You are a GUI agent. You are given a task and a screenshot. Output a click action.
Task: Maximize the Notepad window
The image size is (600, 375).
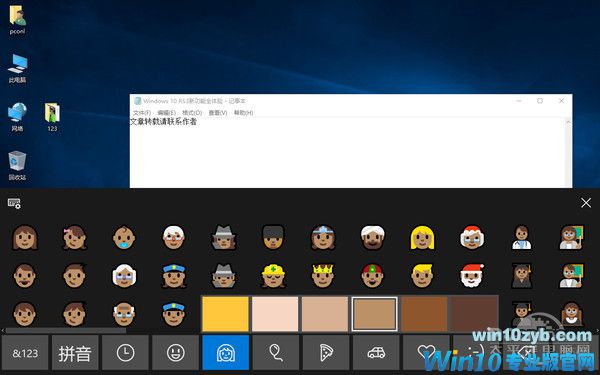(x=540, y=101)
